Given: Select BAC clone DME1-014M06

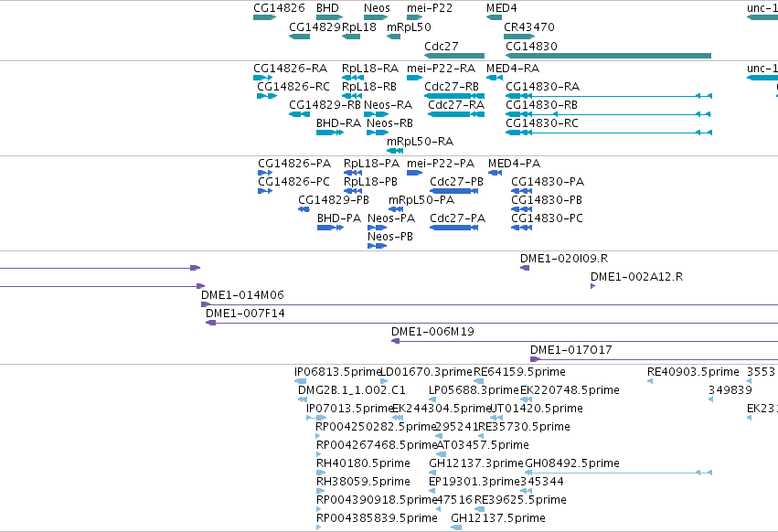Looking at the screenshot, I should pos(242,295).
